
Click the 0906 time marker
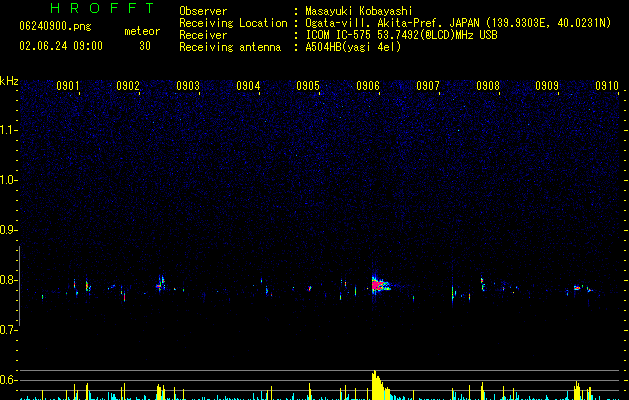coord(368,86)
